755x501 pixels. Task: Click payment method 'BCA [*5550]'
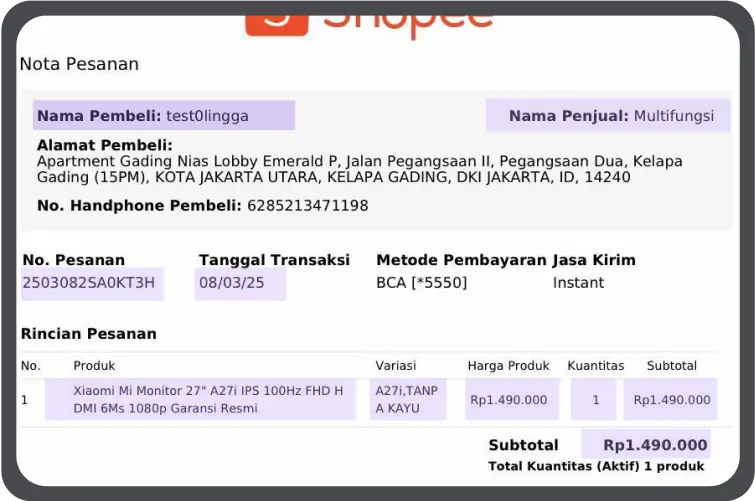[x=422, y=283]
